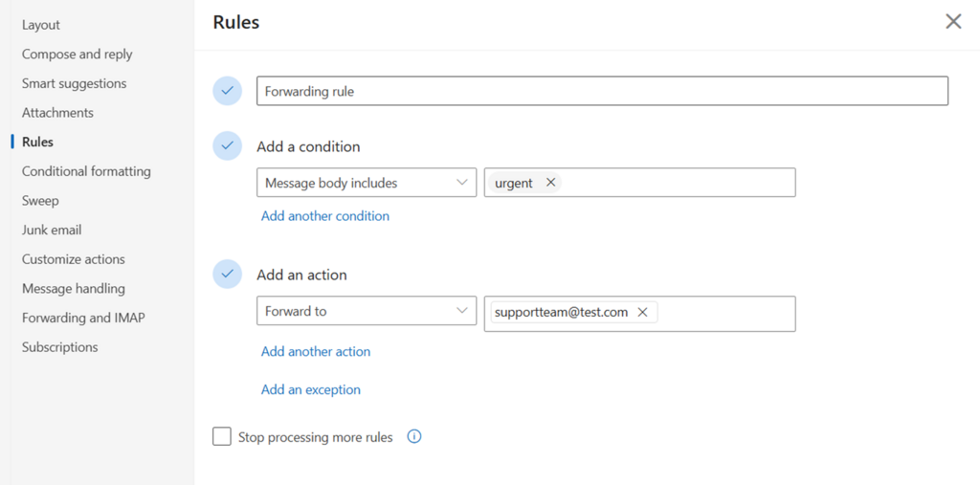Click the checkmark icon beside rule name
The height and width of the screenshot is (485, 980).
pos(227,92)
